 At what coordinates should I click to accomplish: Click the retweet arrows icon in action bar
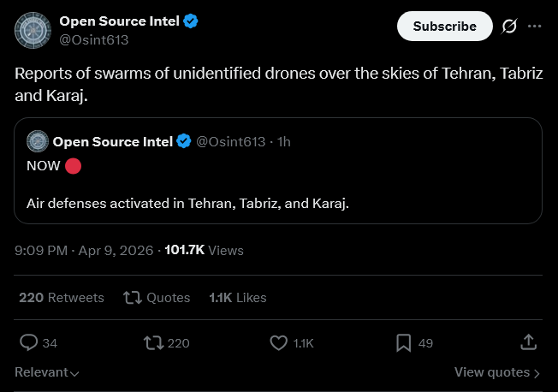point(154,343)
